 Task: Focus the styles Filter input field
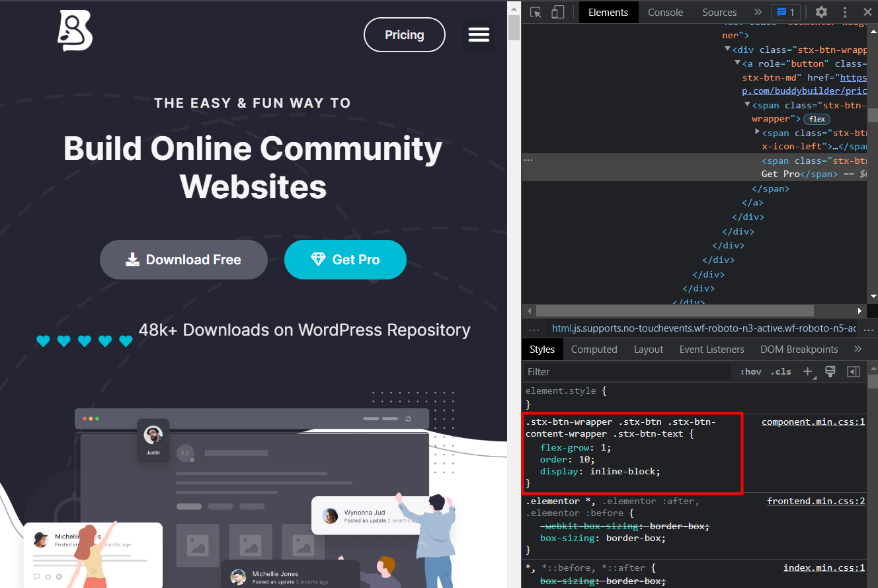[628, 371]
